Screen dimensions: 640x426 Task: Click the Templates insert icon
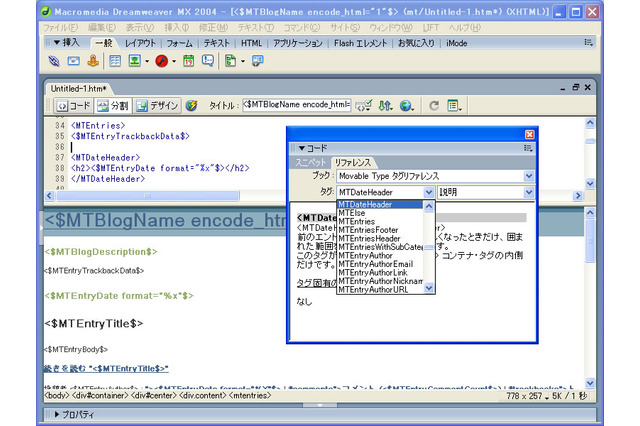click(x=231, y=61)
